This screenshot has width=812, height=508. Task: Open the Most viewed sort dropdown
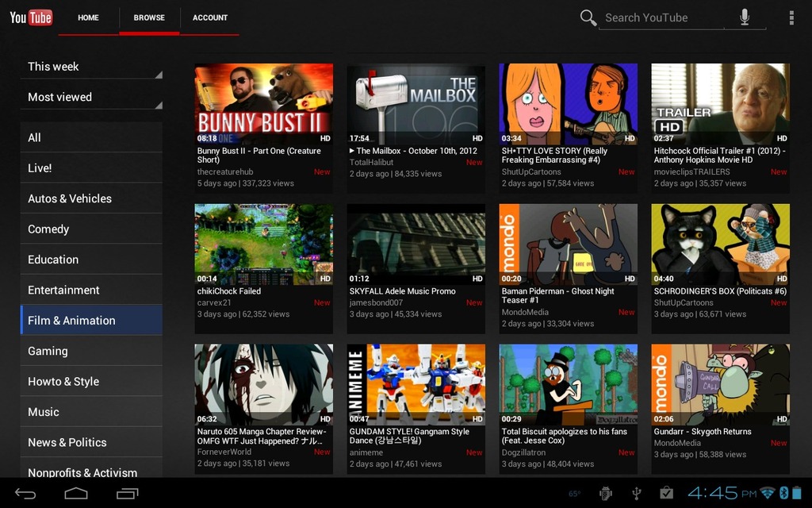pos(92,97)
